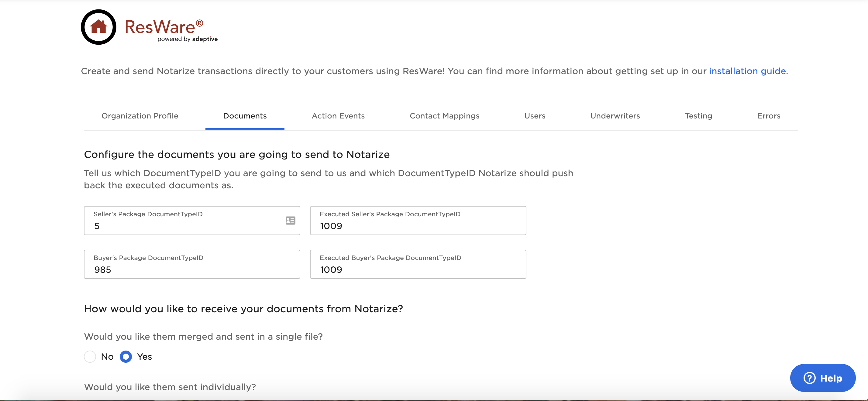Viewport: 868px width, 401px height.
Task: Click the "Would you like them sent individually?" text
Action: click(x=170, y=387)
